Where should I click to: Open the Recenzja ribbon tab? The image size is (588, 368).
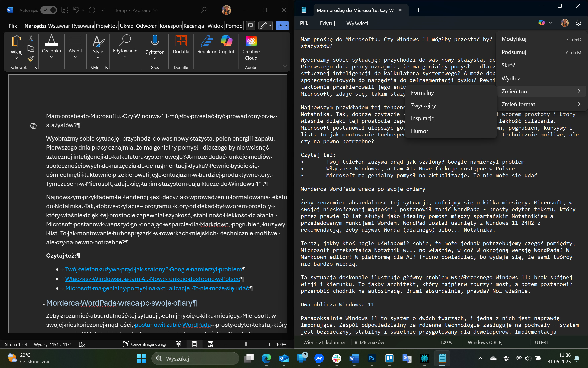[x=194, y=26]
